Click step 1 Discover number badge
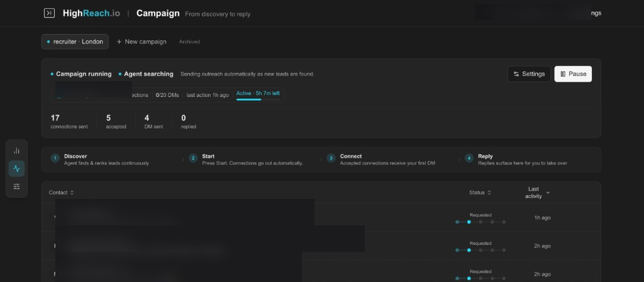This screenshot has height=282, width=644. click(55, 158)
